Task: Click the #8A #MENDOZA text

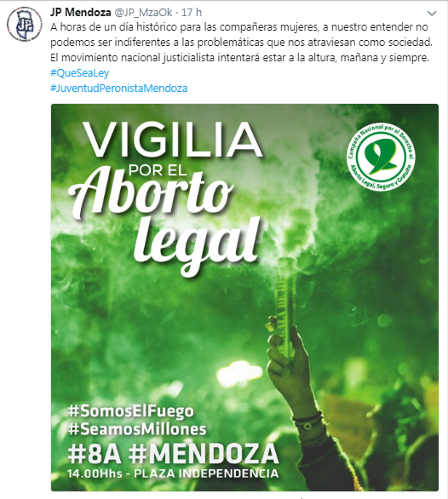Action: pos(173,454)
